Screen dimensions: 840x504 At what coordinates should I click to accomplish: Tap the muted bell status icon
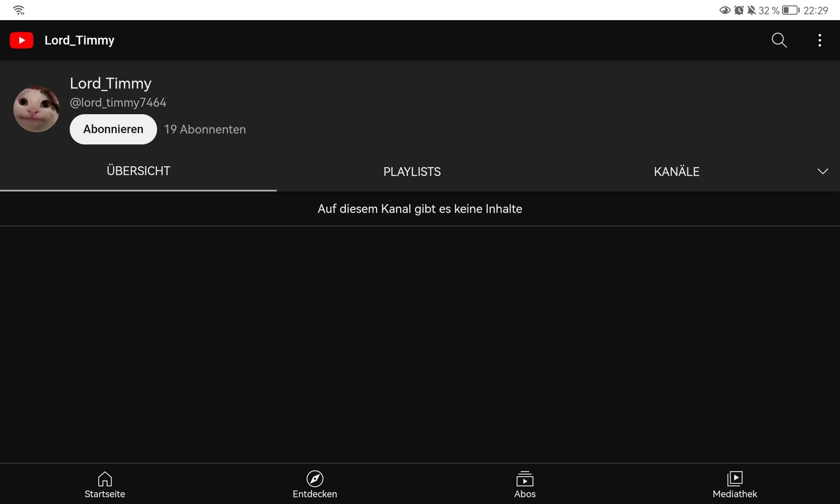751,10
